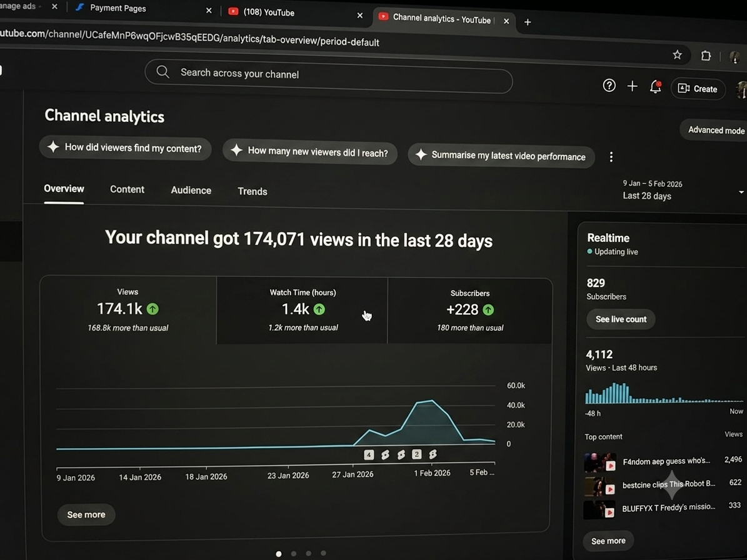
Task: Click the F4ndom aep guess who's title
Action: point(666,461)
